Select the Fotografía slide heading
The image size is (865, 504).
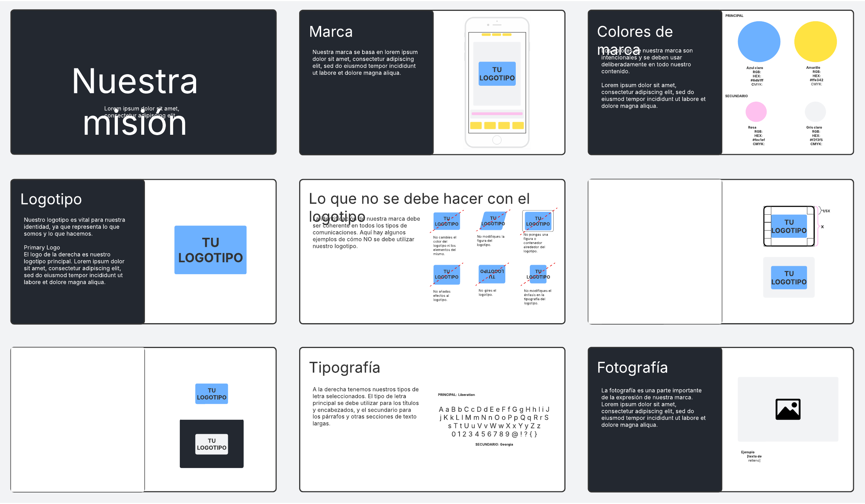(x=632, y=368)
